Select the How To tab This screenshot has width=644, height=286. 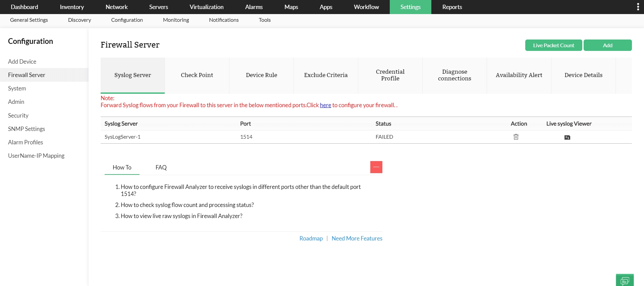122,167
